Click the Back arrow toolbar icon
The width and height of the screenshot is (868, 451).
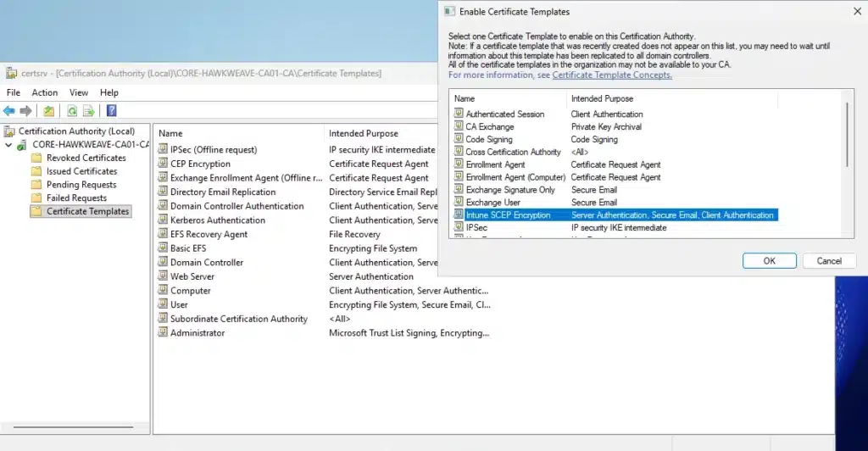[x=9, y=110]
